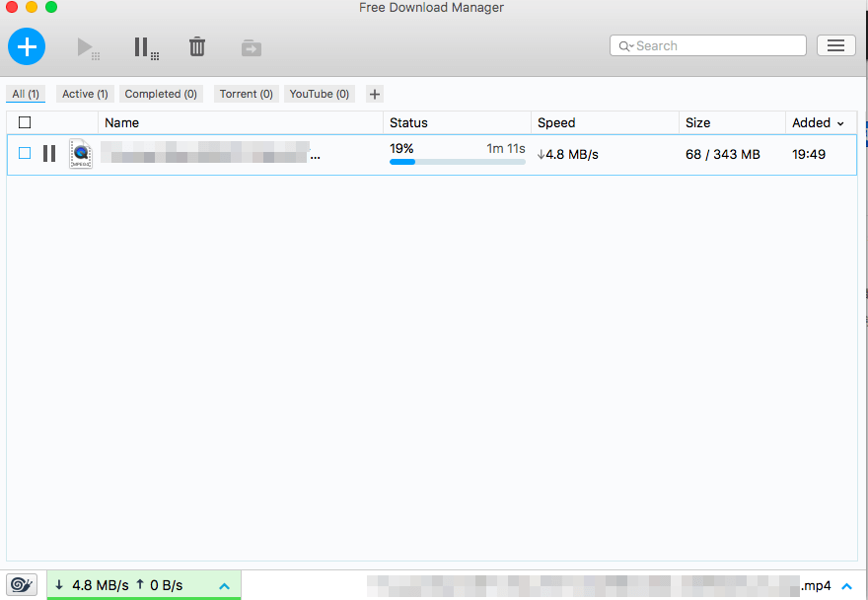Pause all downloads from the toolbar
868x600 pixels.
(146, 48)
